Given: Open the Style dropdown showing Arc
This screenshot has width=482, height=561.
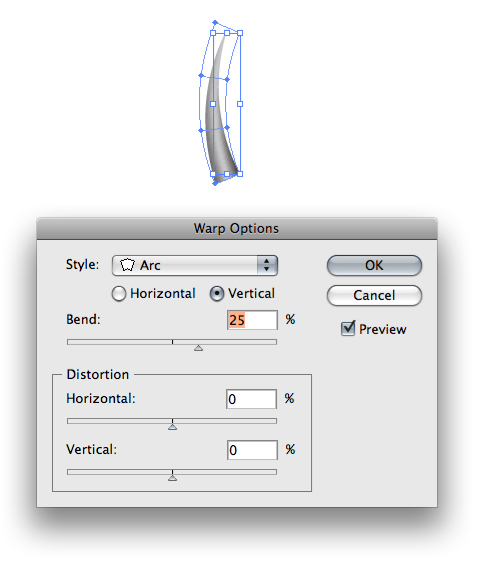Looking at the screenshot, I should [x=195, y=265].
